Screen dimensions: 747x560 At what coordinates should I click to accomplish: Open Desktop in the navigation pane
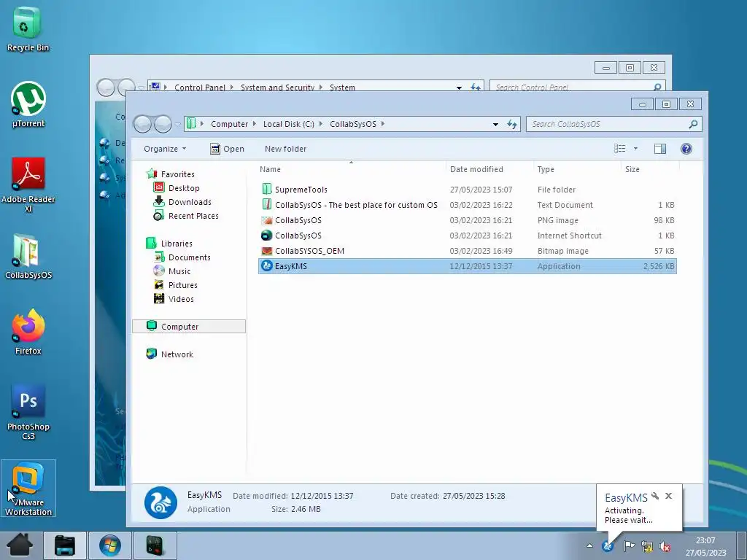click(183, 188)
